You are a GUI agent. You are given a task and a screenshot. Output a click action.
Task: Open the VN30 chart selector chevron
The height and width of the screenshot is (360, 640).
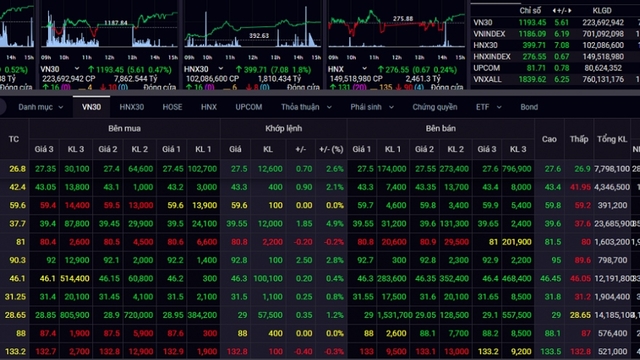pyautogui.click(x=76, y=69)
